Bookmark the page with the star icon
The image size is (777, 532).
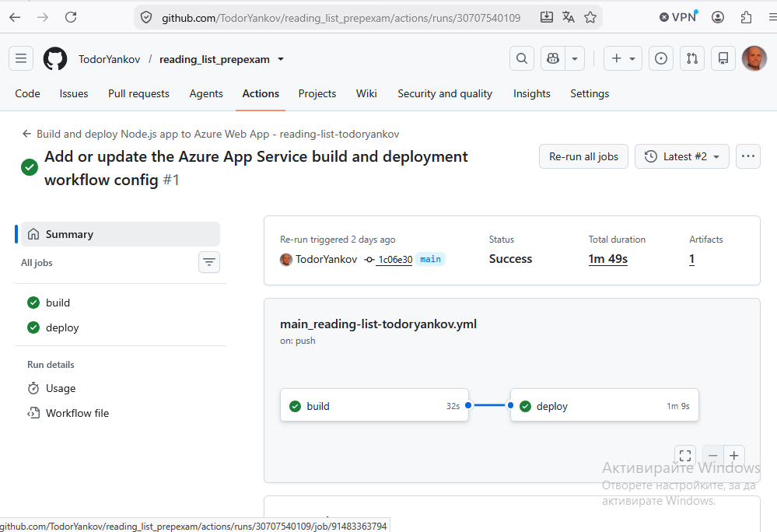(590, 17)
